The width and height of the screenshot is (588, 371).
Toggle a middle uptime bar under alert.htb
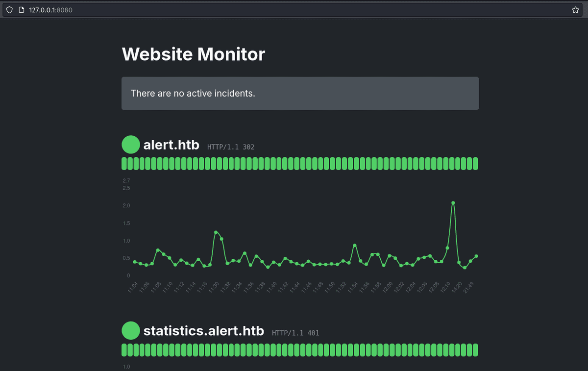click(299, 163)
